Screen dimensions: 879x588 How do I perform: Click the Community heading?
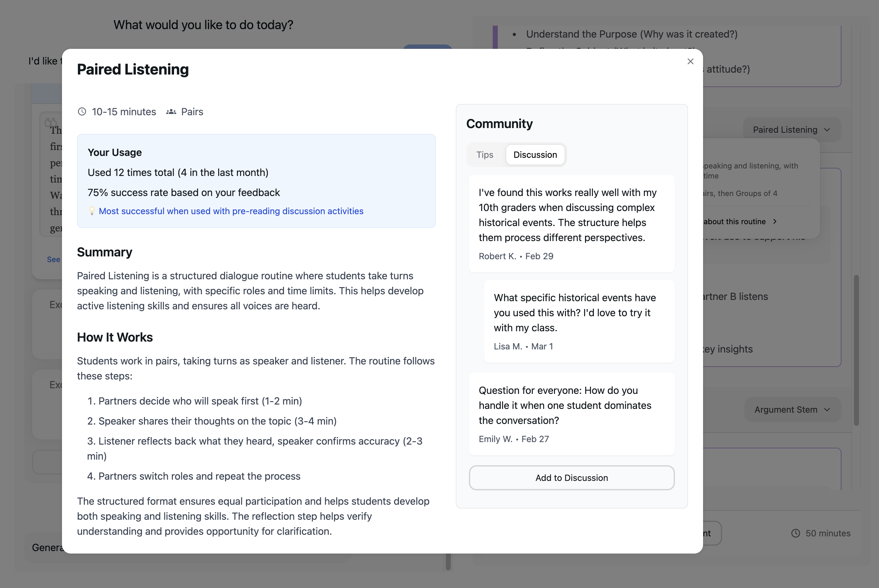click(x=499, y=124)
